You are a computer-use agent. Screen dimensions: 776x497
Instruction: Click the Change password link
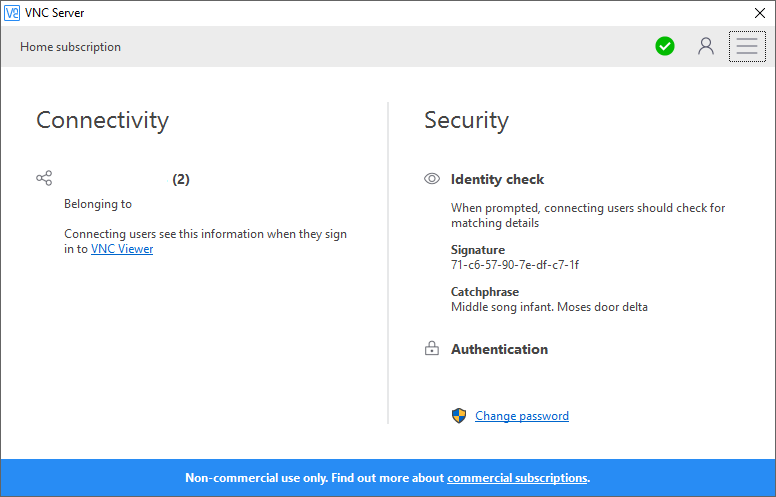(522, 416)
